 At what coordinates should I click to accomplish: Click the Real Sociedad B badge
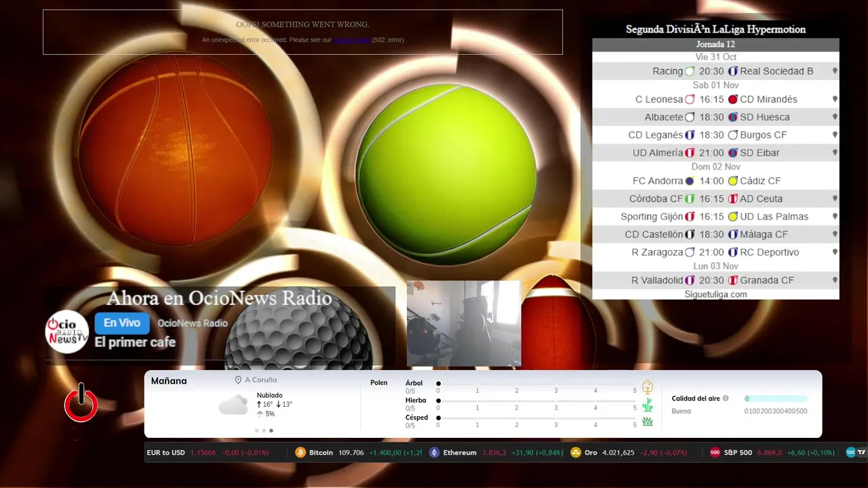coord(732,71)
